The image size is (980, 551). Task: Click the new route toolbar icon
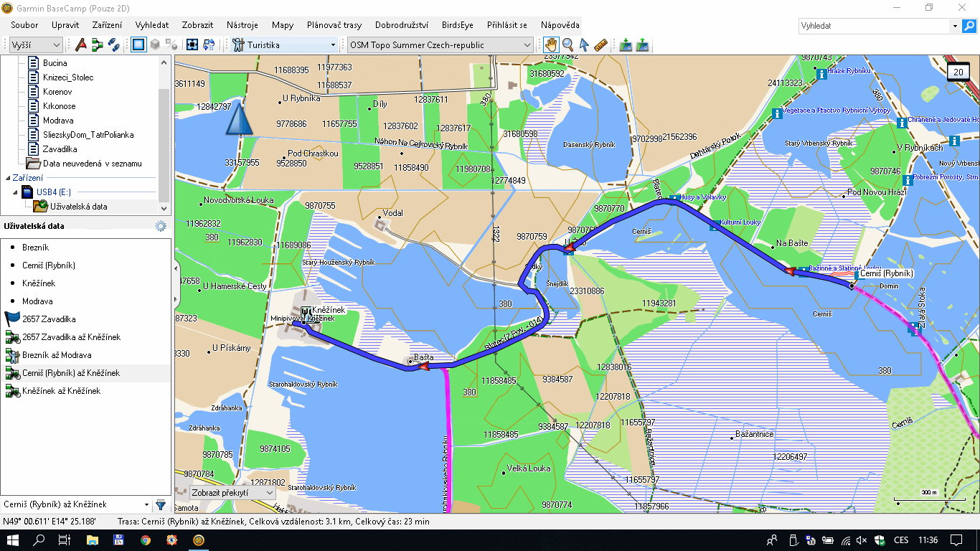tap(97, 44)
